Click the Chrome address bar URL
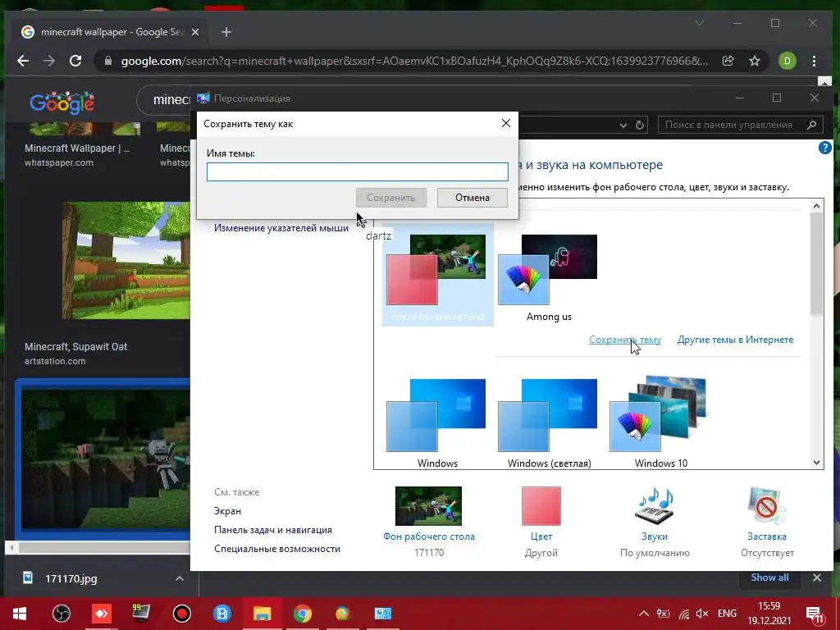 coord(414,61)
